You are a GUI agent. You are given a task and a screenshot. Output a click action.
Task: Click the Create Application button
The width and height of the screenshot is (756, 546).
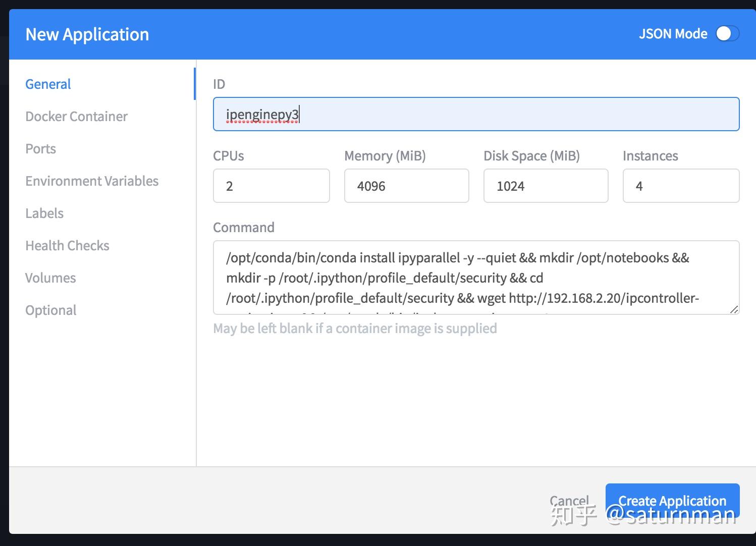pyautogui.click(x=672, y=501)
